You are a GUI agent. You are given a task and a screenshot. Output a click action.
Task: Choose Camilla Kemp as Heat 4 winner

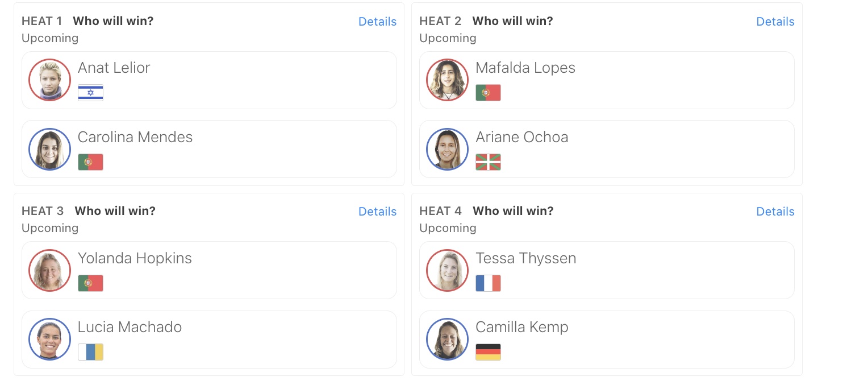(x=607, y=340)
